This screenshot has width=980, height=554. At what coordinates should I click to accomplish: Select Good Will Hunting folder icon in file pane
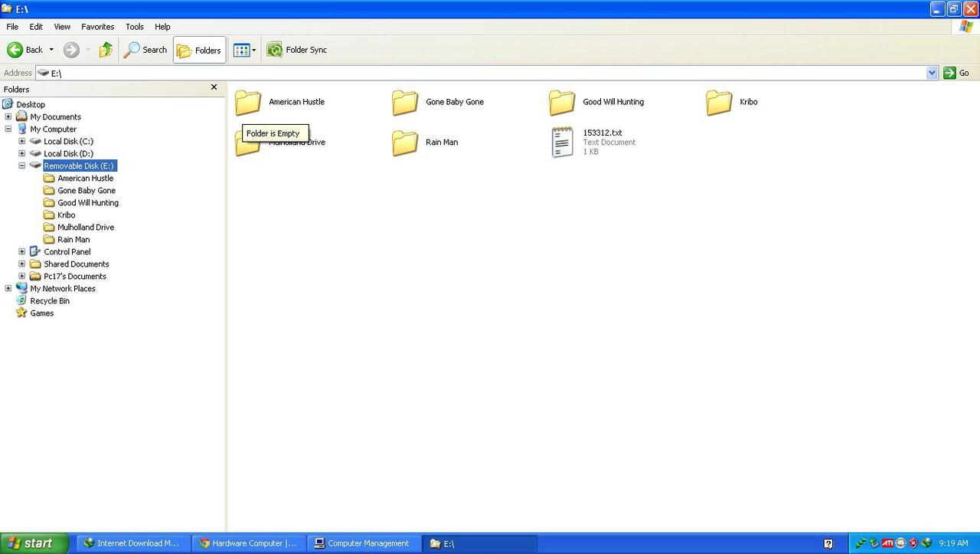point(562,102)
